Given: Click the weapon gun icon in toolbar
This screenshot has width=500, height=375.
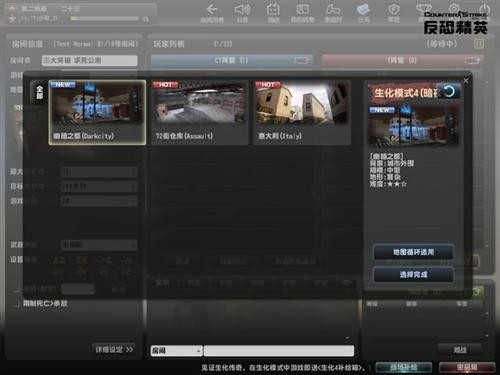Looking at the screenshot, I should [333, 10].
